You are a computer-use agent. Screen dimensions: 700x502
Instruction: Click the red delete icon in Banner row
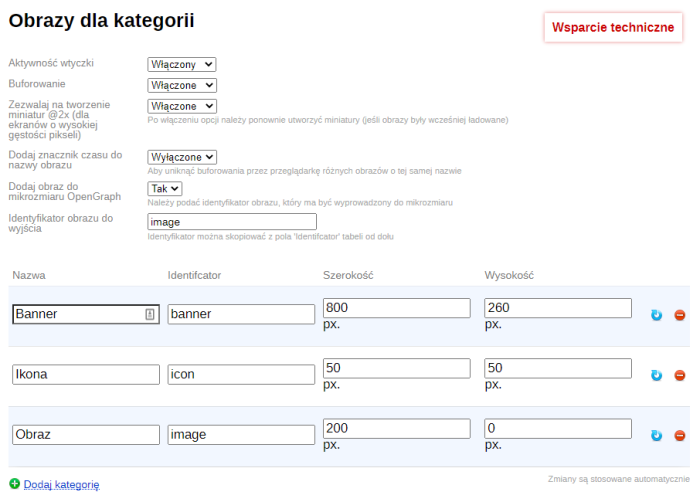point(680,315)
